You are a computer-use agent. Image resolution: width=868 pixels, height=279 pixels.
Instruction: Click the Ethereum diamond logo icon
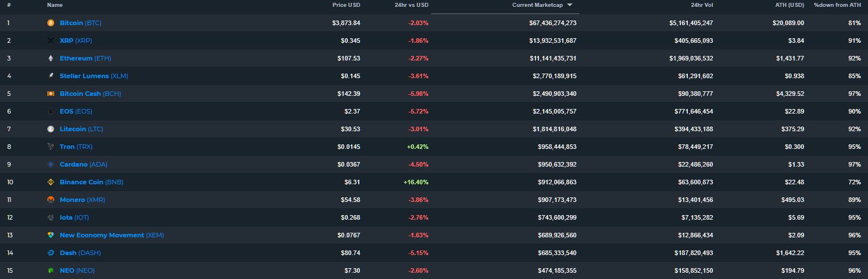pyautogui.click(x=50, y=58)
